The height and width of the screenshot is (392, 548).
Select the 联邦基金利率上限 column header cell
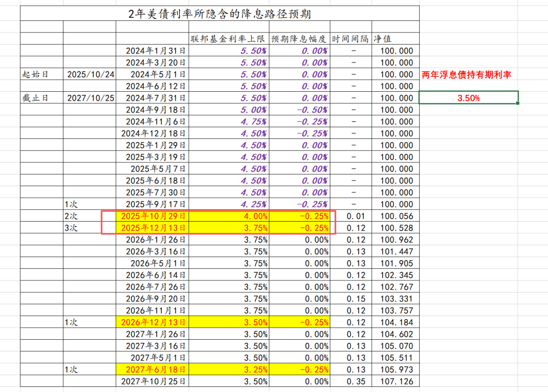[x=229, y=39]
